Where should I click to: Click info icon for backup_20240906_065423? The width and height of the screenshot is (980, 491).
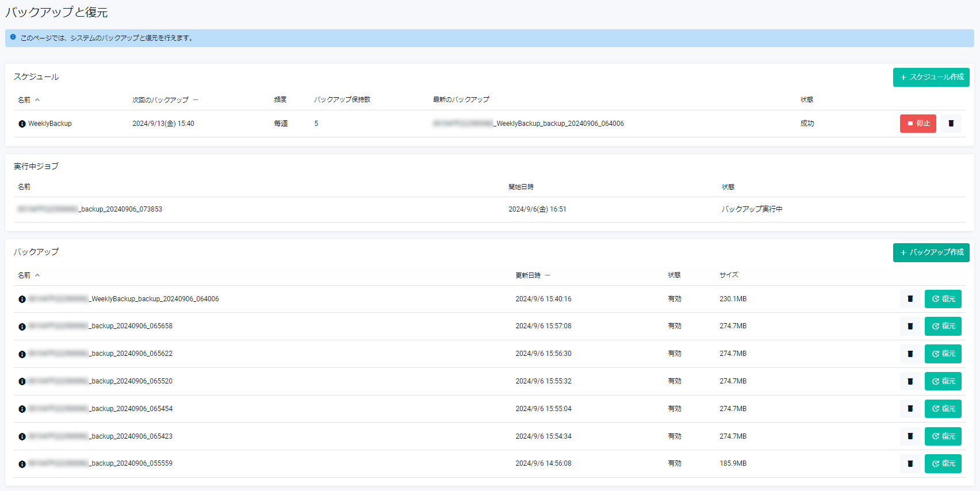click(x=22, y=436)
